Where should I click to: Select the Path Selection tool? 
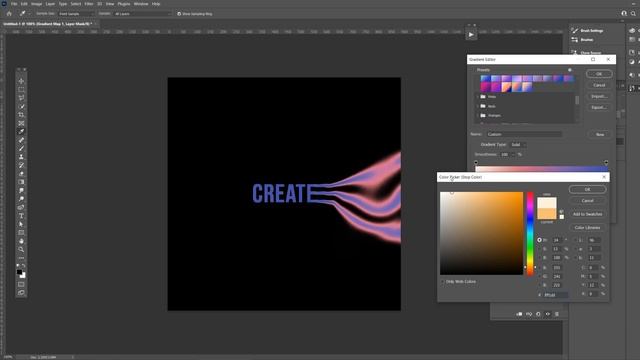pos(21,224)
